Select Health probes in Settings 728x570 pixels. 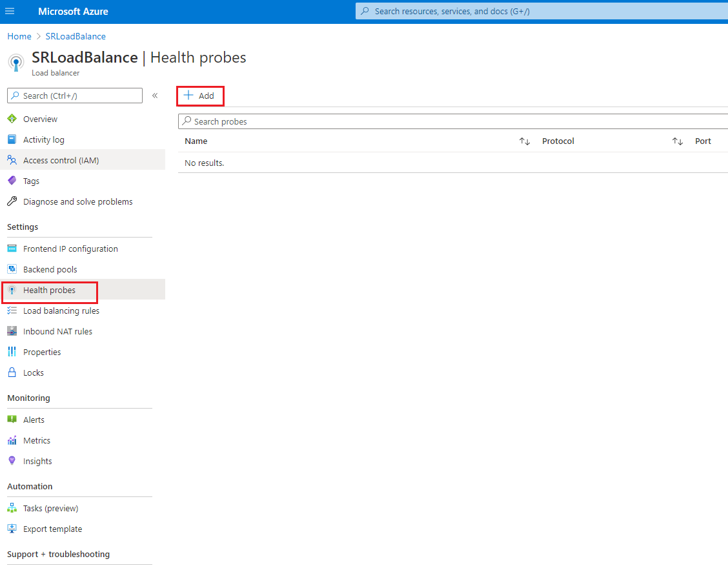pyautogui.click(x=50, y=290)
